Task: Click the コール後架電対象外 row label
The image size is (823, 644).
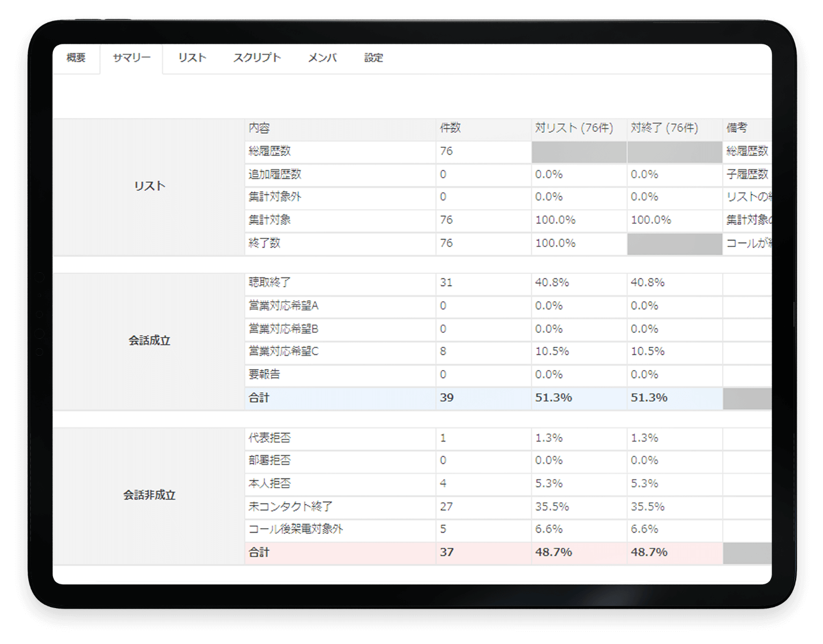Action: (x=295, y=529)
